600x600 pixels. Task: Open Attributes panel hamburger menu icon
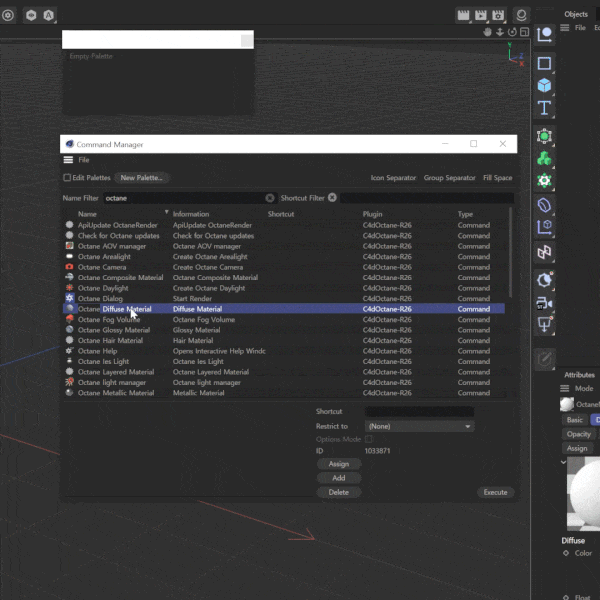point(564,388)
